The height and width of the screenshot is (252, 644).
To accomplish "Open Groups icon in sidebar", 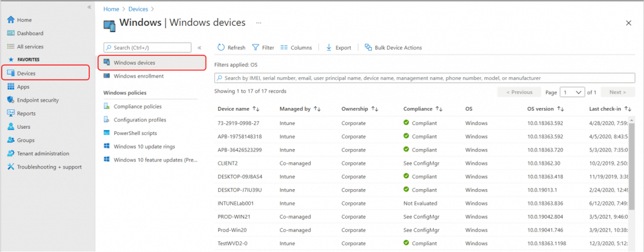I will pos(11,140).
